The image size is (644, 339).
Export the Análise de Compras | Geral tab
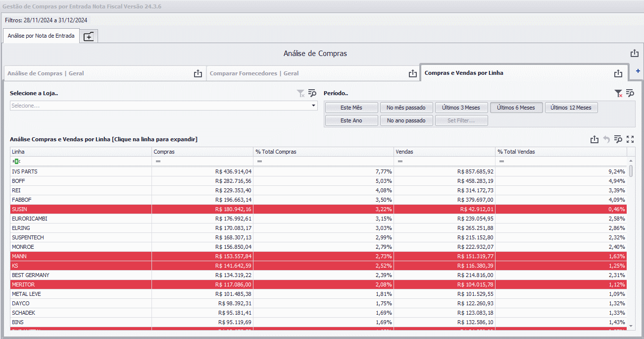(198, 73)
